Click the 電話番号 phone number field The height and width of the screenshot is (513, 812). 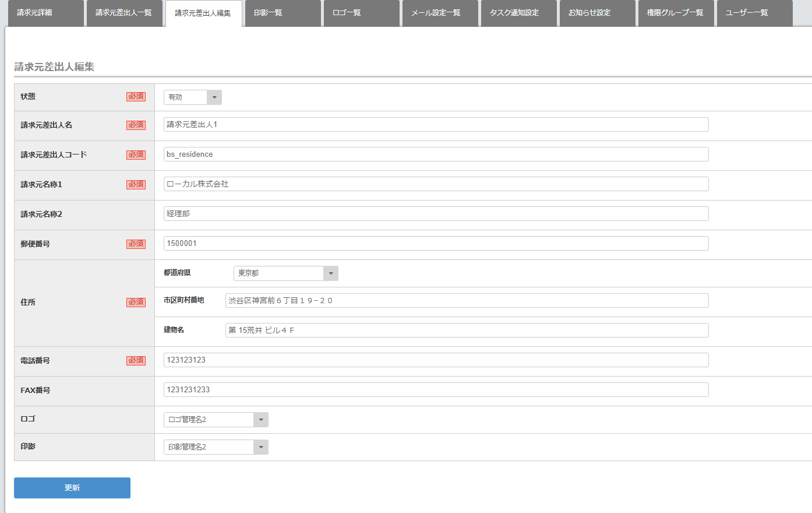(x=436, y=360)
